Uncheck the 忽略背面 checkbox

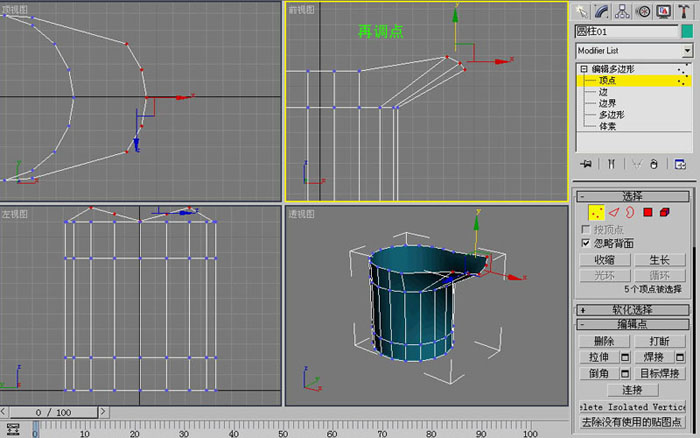(x=586, y=243)
